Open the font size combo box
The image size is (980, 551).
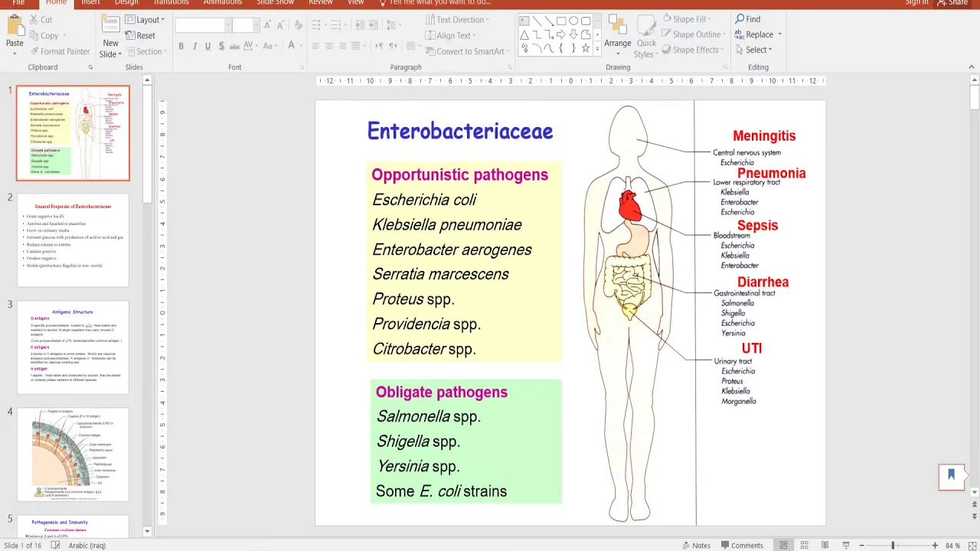click(246, 25)
